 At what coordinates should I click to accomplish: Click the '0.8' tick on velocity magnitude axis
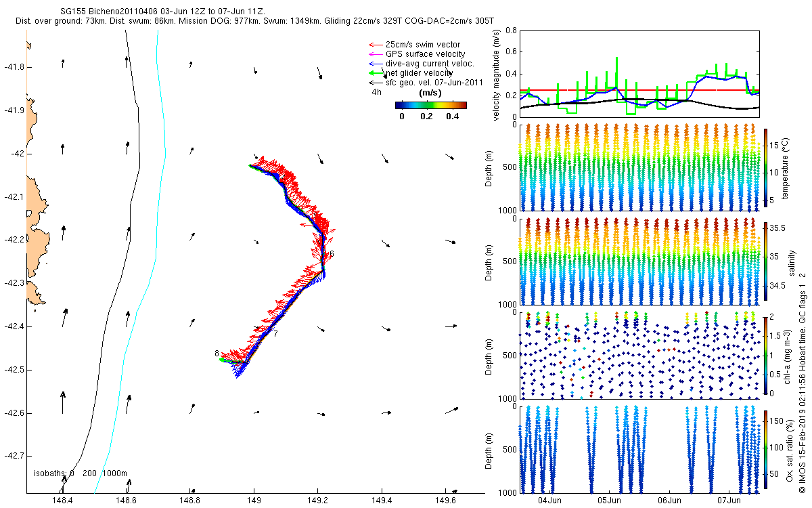tap(510, 31)
